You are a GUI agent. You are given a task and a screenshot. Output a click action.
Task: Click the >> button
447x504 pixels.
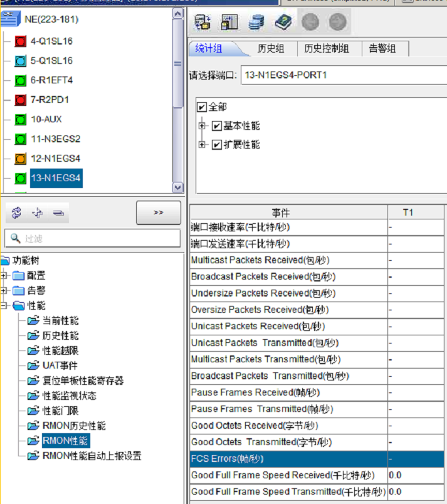point(159,213)
